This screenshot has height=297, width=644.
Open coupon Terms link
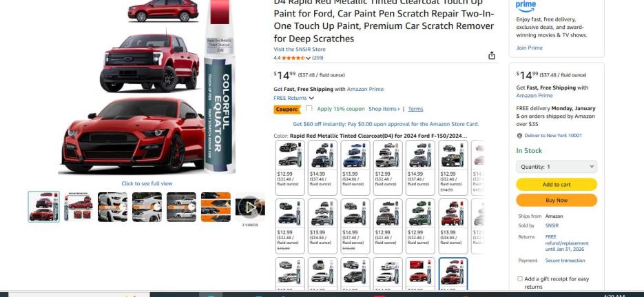[x=415, y=109]
